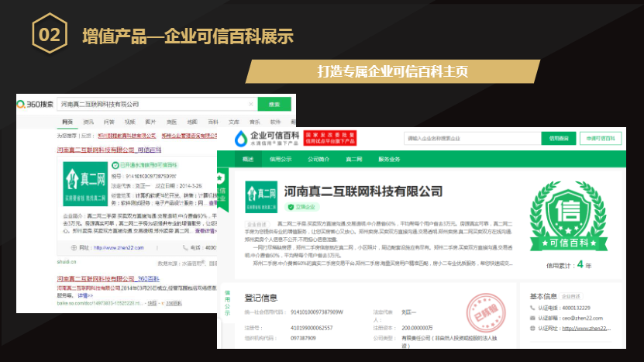
Task: Click the organization code 097387909
Action: pos(303,338)
